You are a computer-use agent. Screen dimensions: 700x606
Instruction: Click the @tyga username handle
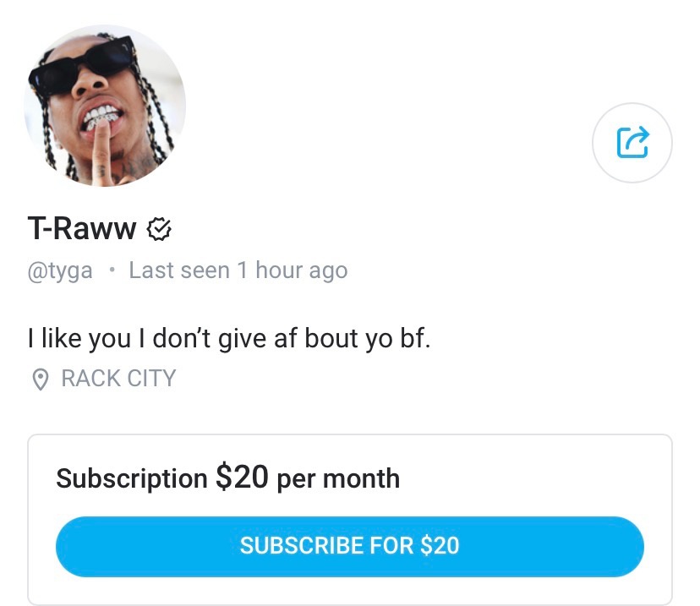click(60, 270)
